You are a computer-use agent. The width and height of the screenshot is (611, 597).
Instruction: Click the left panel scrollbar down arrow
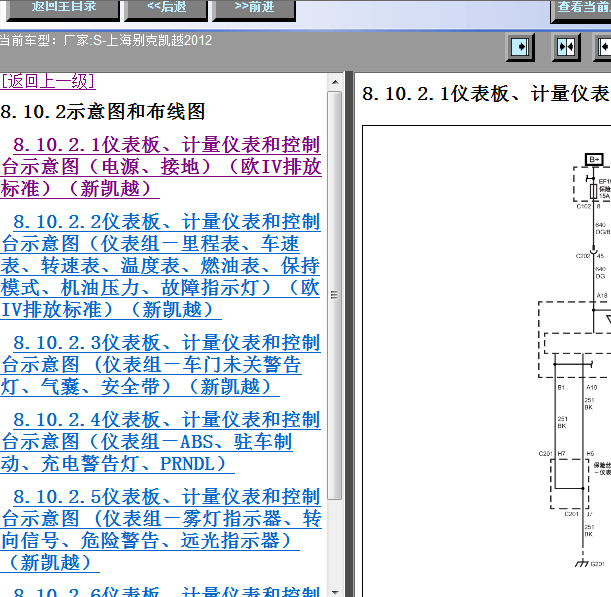[335, 592]
